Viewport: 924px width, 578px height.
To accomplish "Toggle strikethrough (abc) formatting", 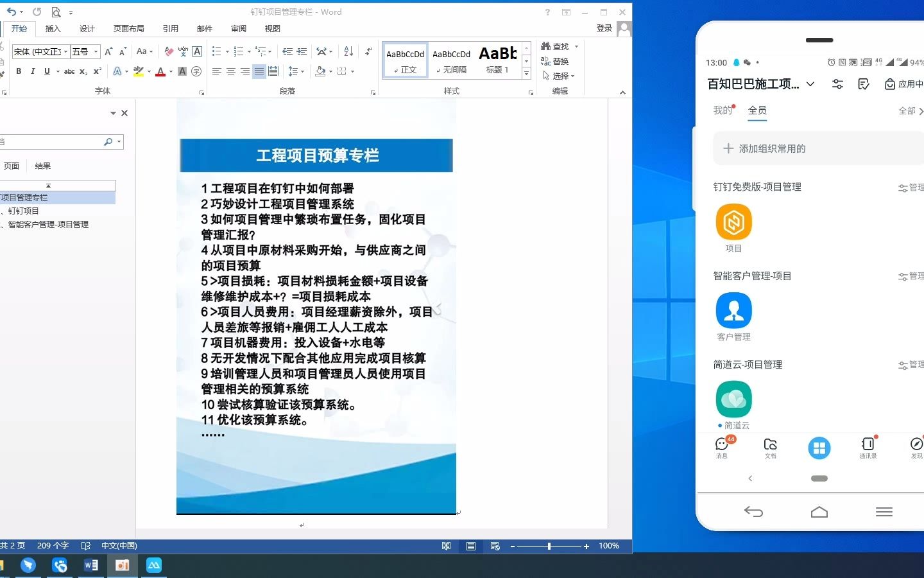I will 69,71.
